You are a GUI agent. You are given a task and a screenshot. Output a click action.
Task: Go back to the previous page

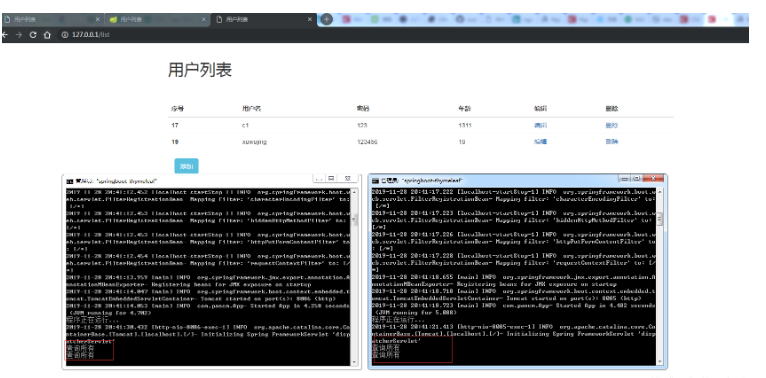tap(4, 35)
